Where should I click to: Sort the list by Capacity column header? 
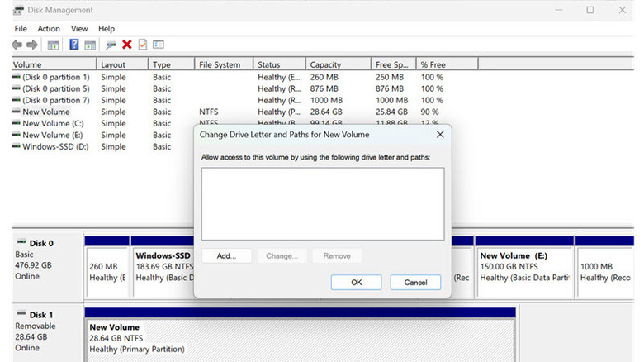tap(325, 64)
